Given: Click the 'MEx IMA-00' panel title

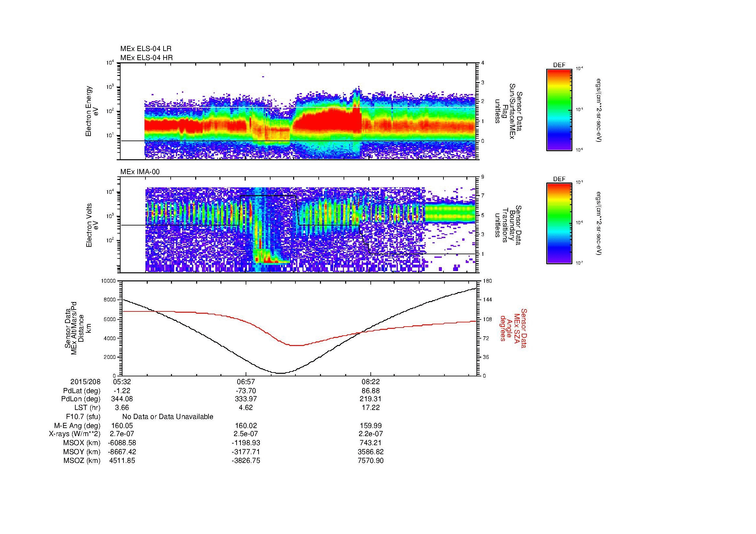Looking at the screenshot, I should tap(140, 172).
